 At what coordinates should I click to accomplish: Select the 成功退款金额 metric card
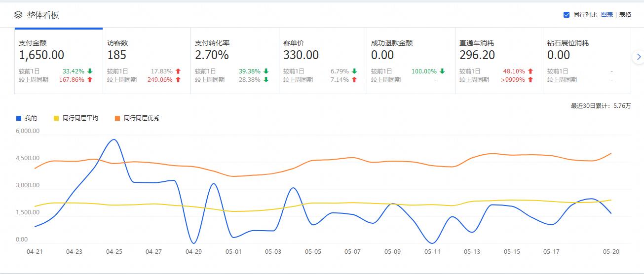point(411,61)
